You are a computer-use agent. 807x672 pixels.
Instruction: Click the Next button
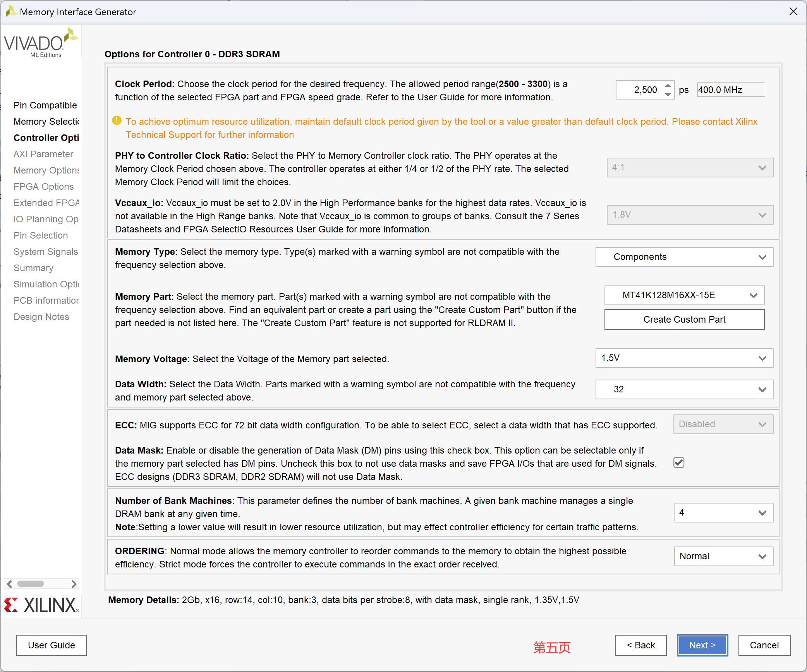[x=702, y=645]
